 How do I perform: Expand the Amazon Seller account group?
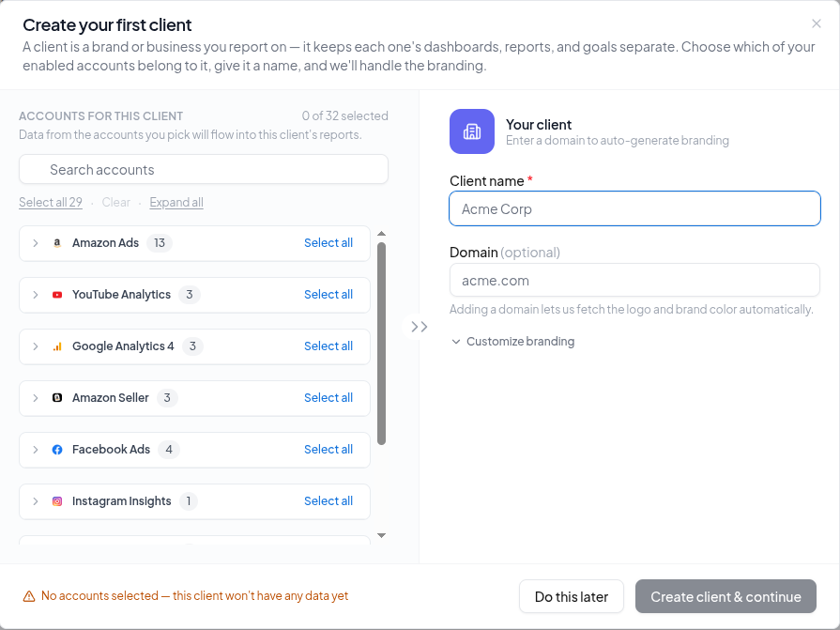(x=36, y=397)
